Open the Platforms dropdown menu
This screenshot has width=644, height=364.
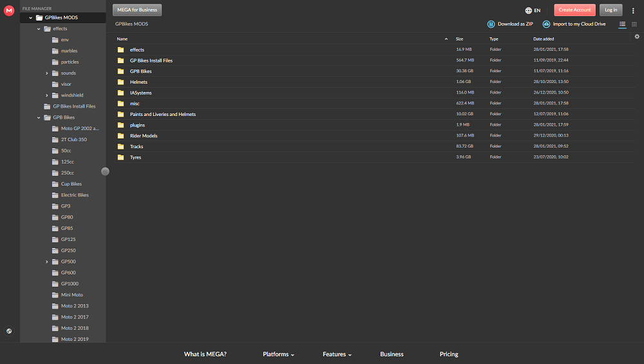click(278, 354)
